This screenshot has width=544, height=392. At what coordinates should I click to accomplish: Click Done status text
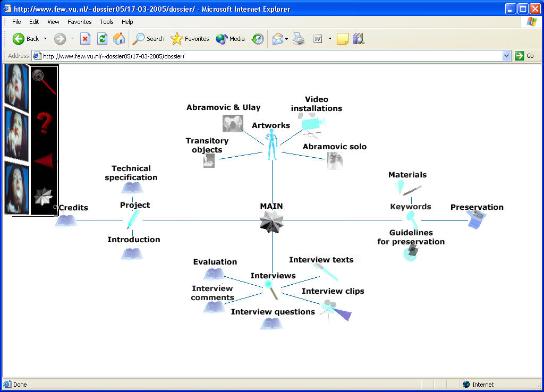pyautogui.click(x=20, y=385)
